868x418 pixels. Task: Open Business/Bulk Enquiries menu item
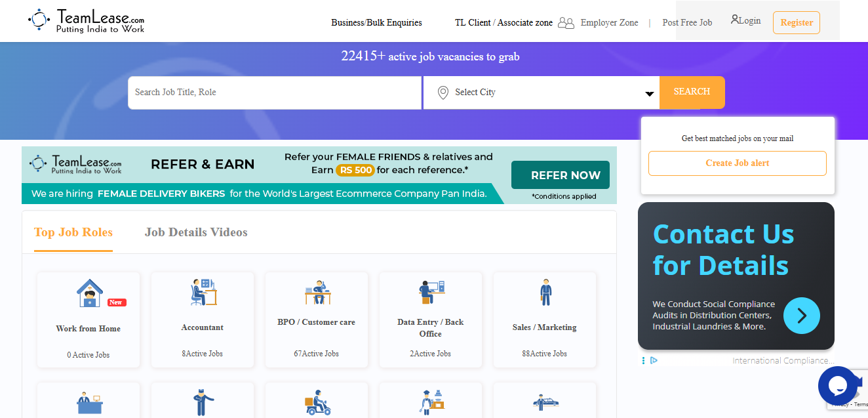[x=376, y=23]
